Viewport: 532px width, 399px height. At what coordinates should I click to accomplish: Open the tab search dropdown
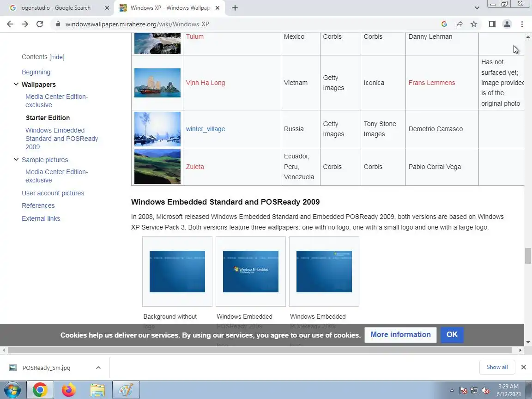click(477, 8)
